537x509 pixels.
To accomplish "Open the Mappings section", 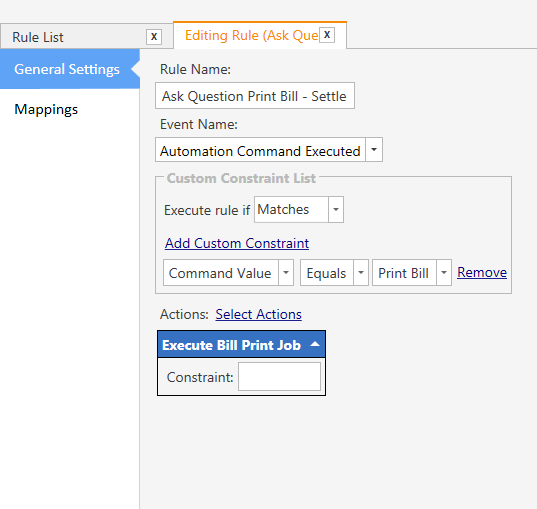I will (46, 109).
